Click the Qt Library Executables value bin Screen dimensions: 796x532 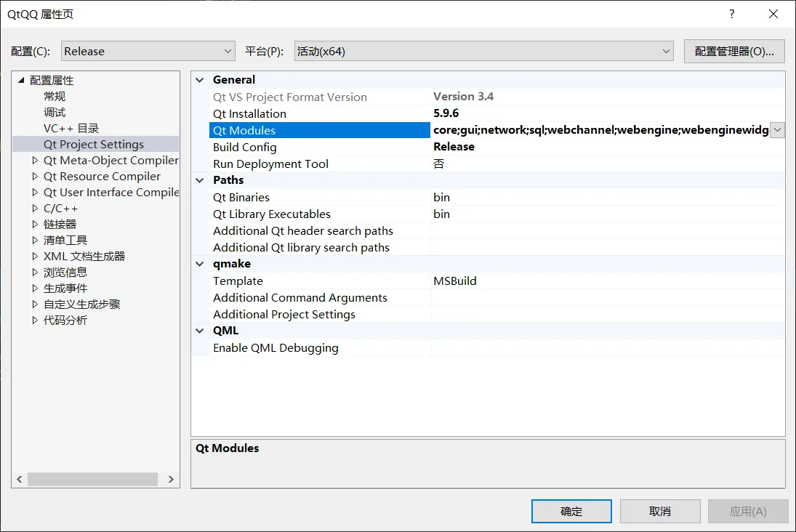tap(442, 214)
